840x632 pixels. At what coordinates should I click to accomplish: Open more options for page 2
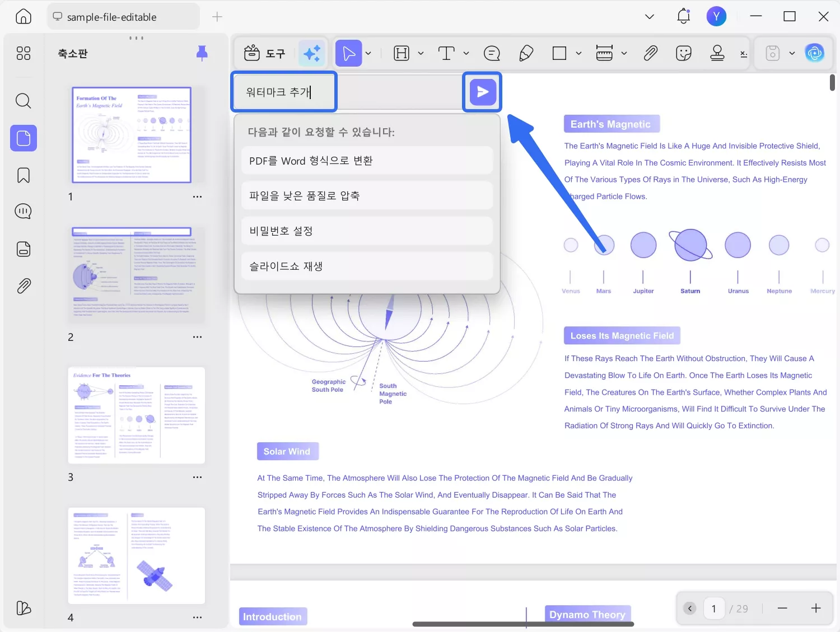197,337
